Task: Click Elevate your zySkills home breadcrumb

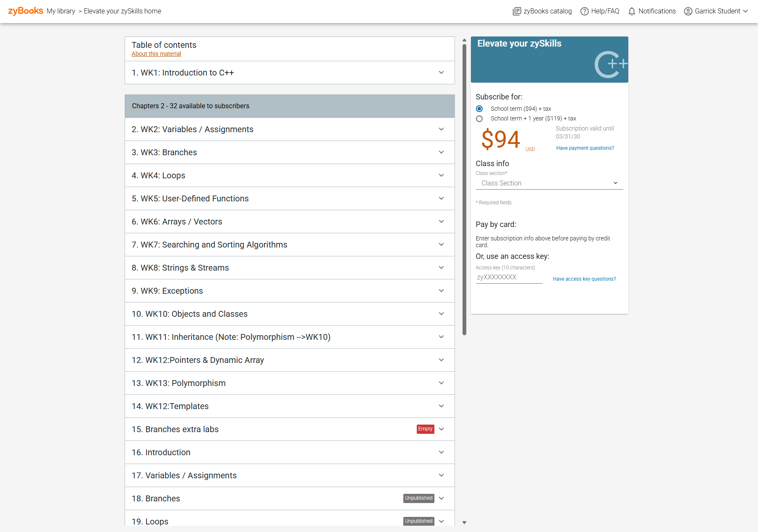Action: [123, 11]
